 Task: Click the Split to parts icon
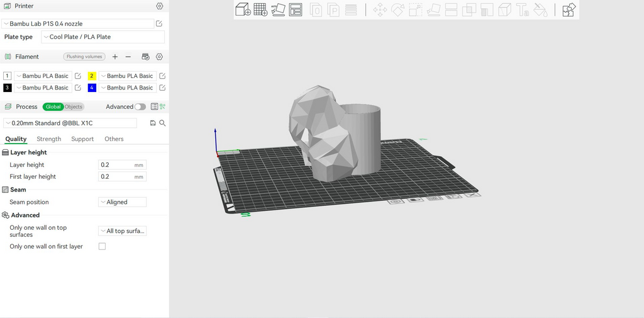point(333,9)
